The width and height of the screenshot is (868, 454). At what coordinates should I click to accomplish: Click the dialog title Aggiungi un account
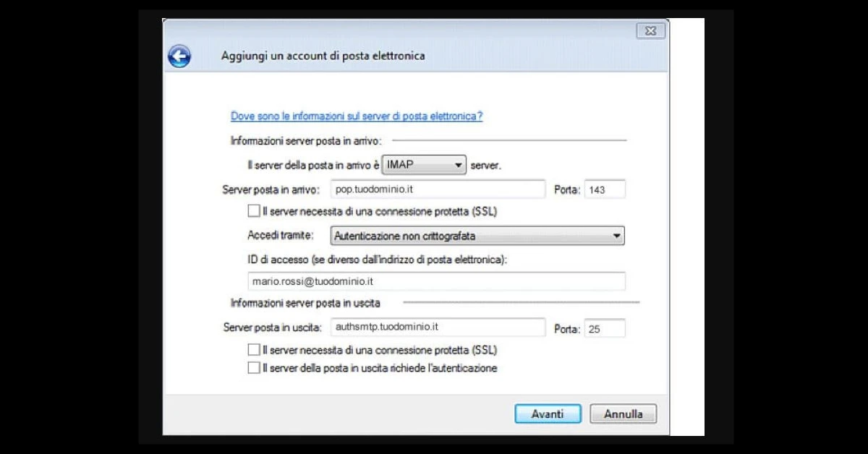tap(322, 56)
